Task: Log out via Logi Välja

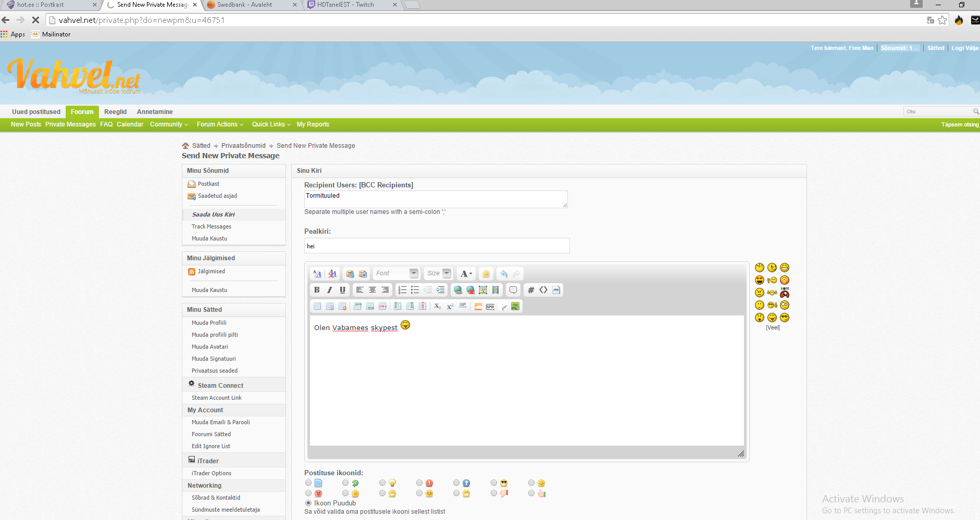Action: (965, 48)
